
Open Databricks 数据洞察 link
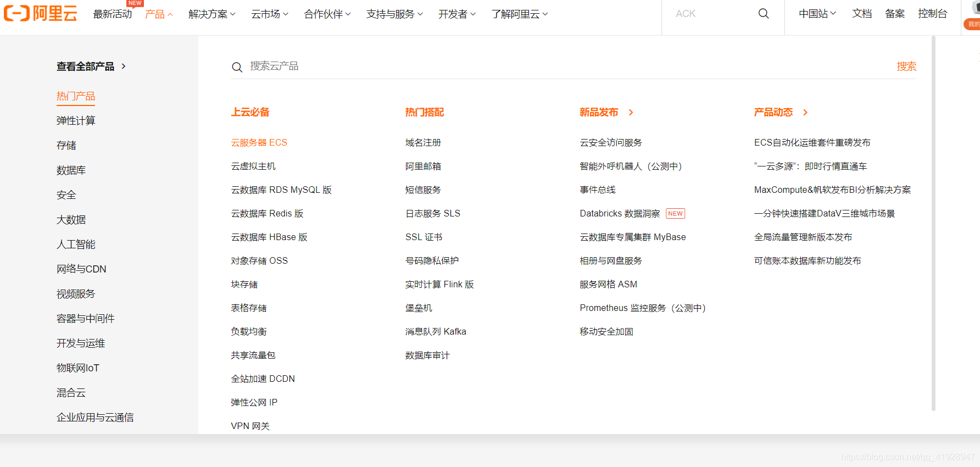tap(620, 214)
